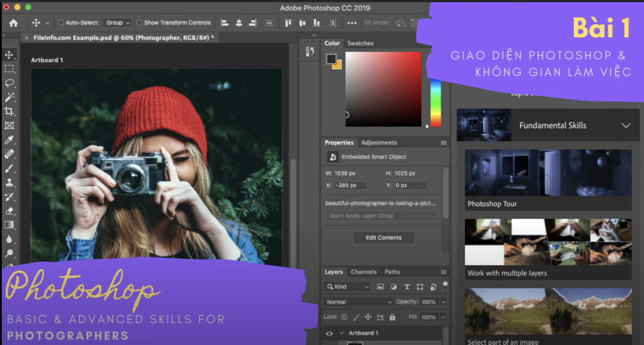Click the Home icon in options bar
This screenshot has width=644, height=345.
[13, 23]
